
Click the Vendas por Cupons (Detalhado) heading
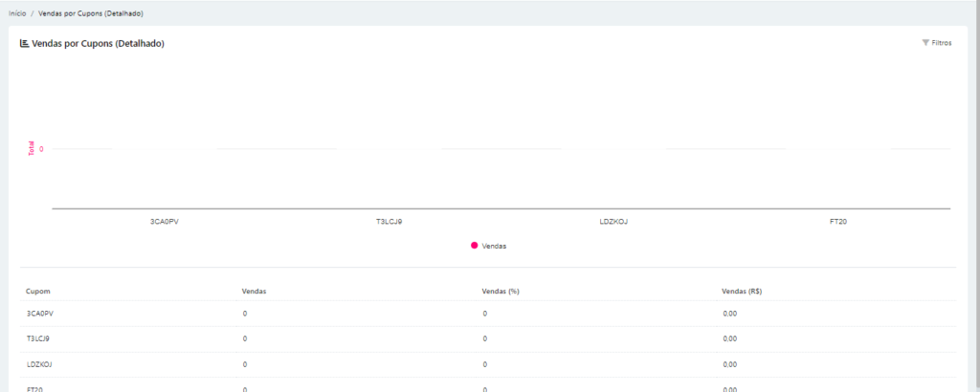[x=99, y=43]
